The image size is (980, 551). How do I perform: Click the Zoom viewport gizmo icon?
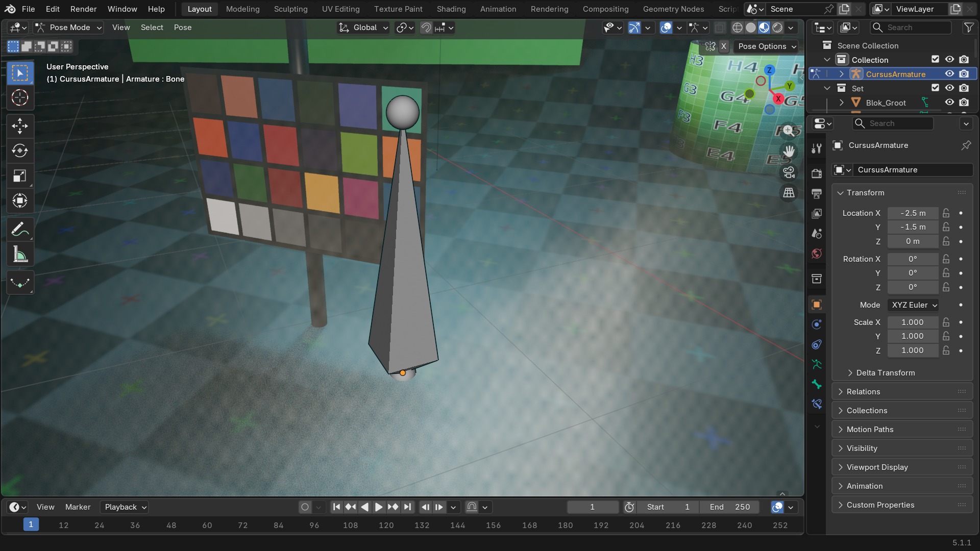789,131
